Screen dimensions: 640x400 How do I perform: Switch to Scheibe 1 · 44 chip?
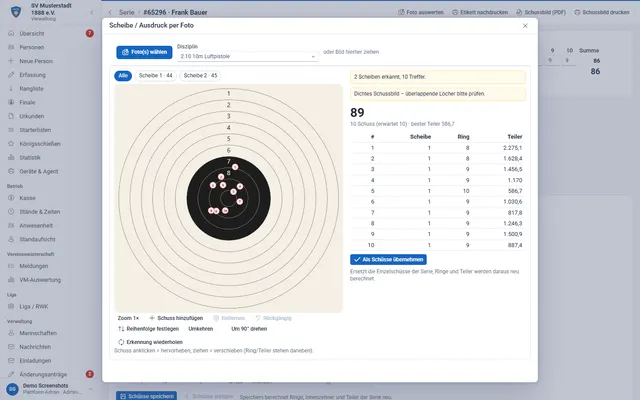[156, 76]
